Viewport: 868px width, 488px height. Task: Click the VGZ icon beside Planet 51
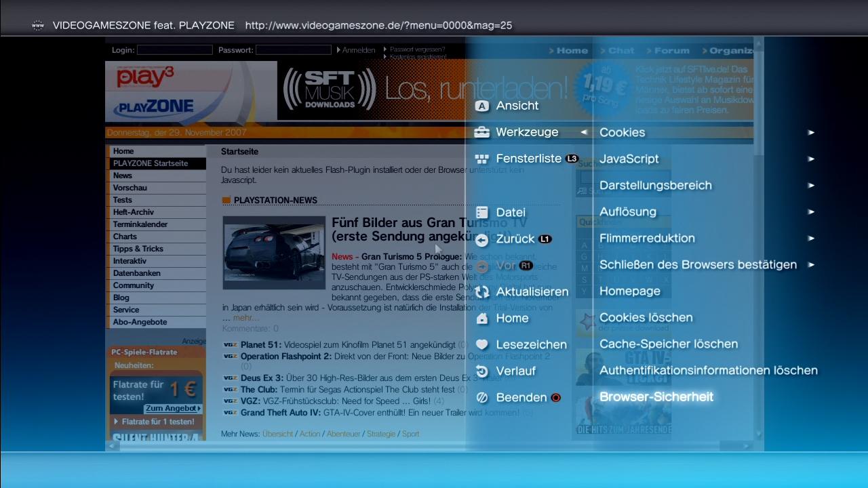[x=231, y=345]
